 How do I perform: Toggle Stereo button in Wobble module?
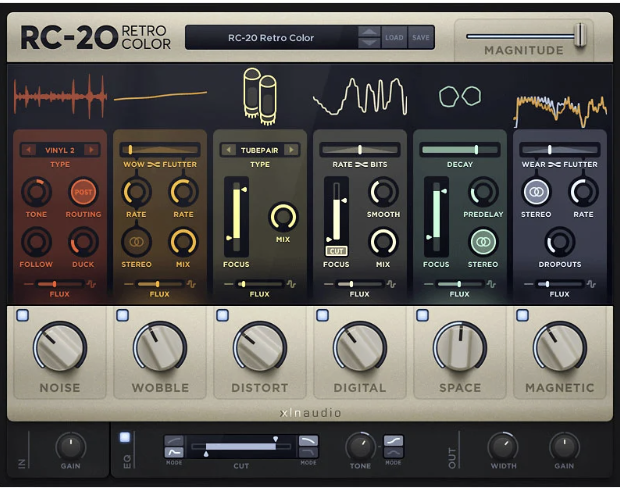[136, 242]
